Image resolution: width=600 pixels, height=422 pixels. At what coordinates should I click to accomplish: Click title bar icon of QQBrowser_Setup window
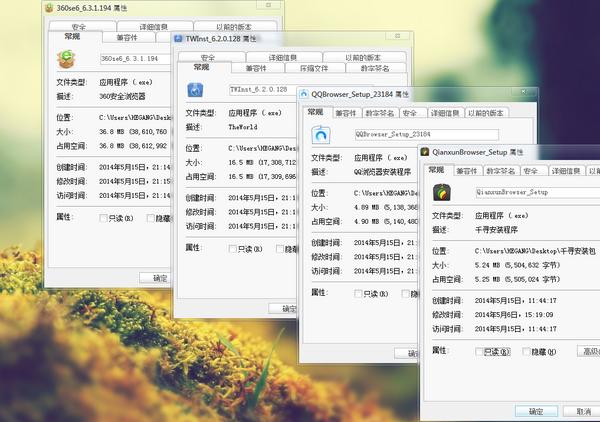[x=304, y=94]
